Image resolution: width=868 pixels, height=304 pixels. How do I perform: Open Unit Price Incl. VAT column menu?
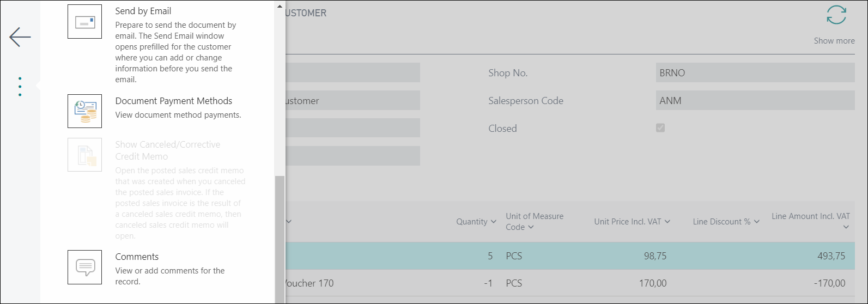(667, 222)
